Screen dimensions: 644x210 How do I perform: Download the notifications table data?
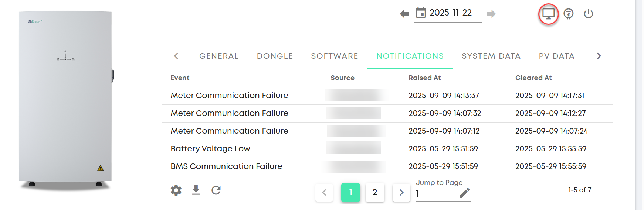pyautogui.click(x=196, y=190)
